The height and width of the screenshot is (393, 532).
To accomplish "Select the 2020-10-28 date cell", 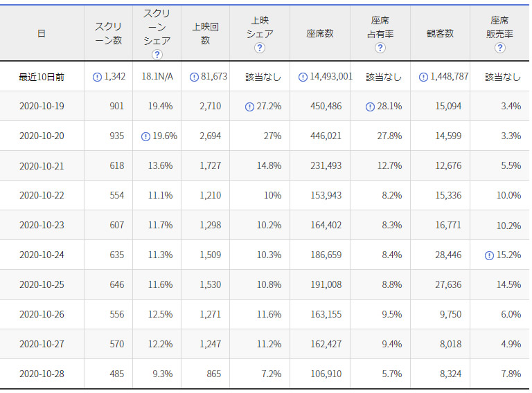I will (42, 374).
